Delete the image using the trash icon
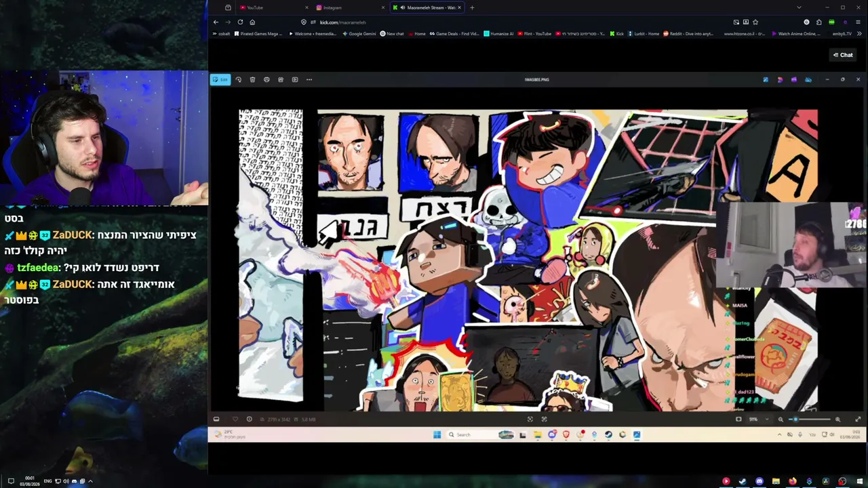The width and height of the screenshot is (868, 488). [252, 80]
